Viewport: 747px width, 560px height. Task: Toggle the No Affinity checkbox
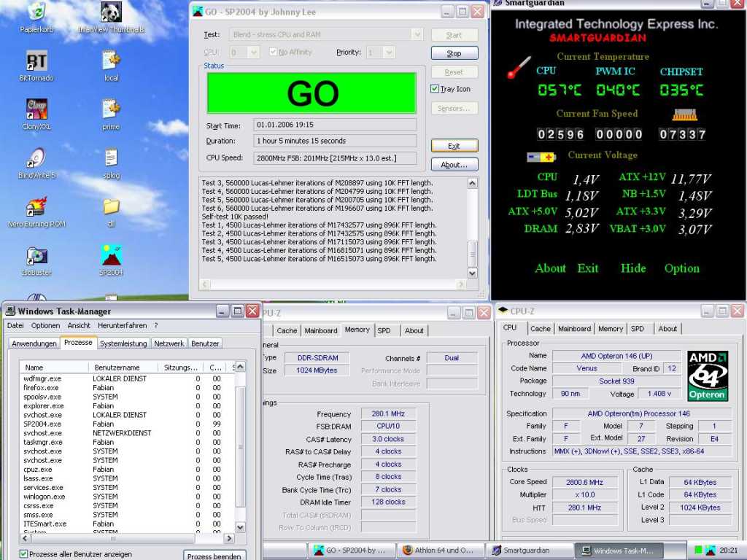(273, 52)
